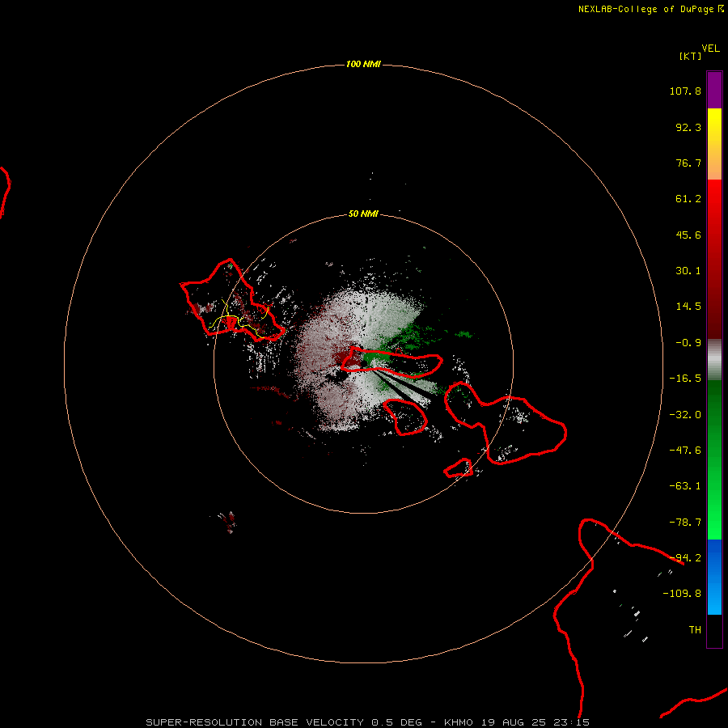Click the [KT] units label
Image resolution: width=728 pixels, height=728 pixels.
pyautogui.click(x=691, y=56)
